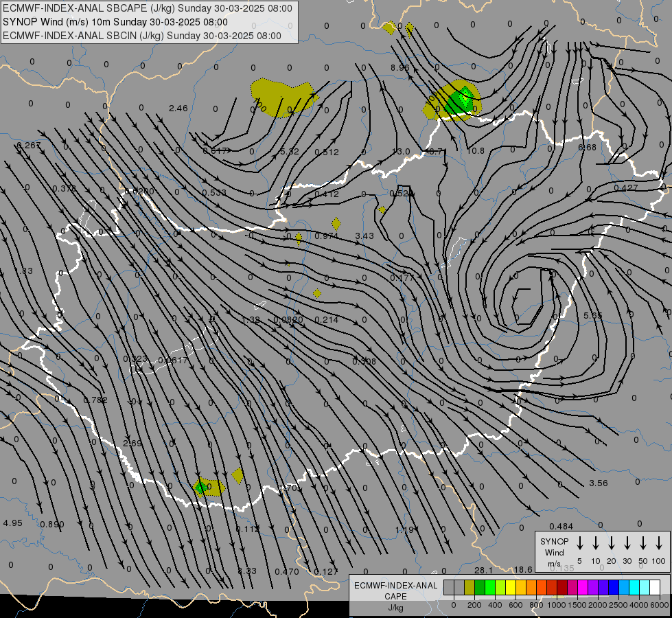
Task: Pick the bright magenta CAPE legend swatch
Action: point(583,588)
